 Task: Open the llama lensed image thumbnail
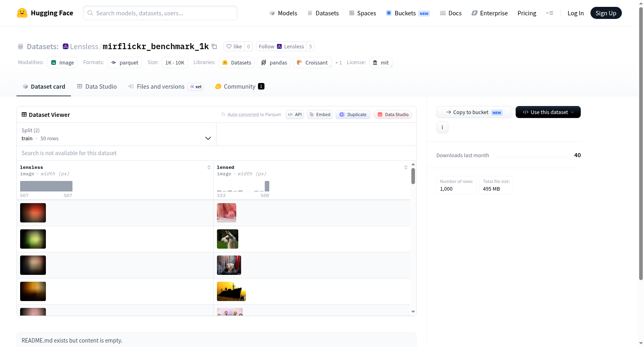[227, 239]
